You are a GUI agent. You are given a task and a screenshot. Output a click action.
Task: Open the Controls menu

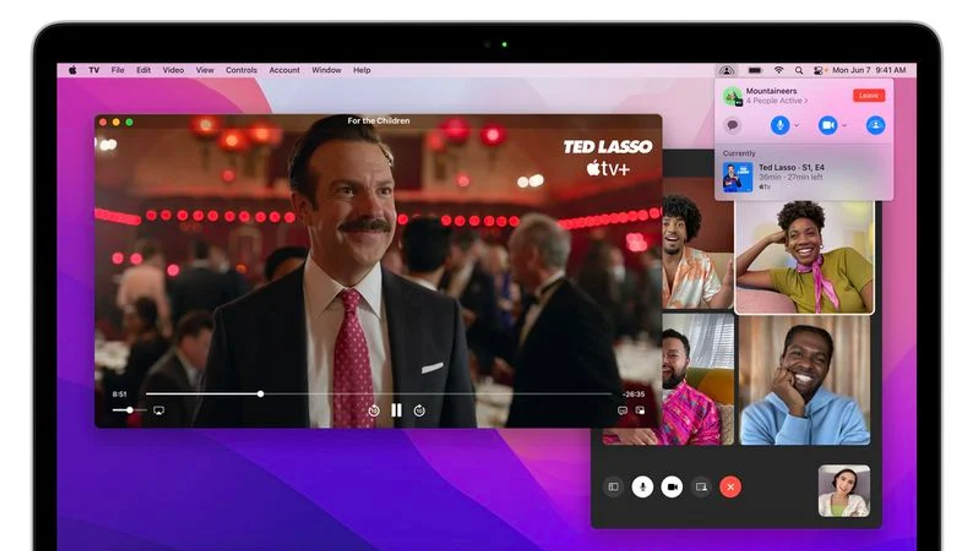point(241,70)
